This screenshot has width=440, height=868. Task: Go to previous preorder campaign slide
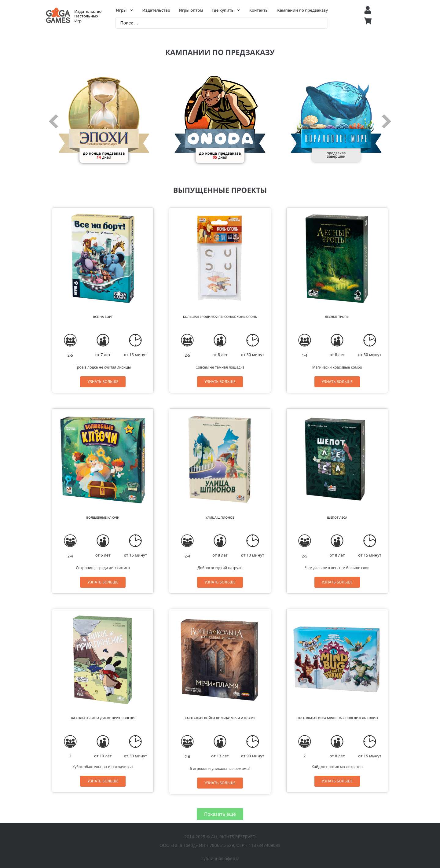pos(53,121)
